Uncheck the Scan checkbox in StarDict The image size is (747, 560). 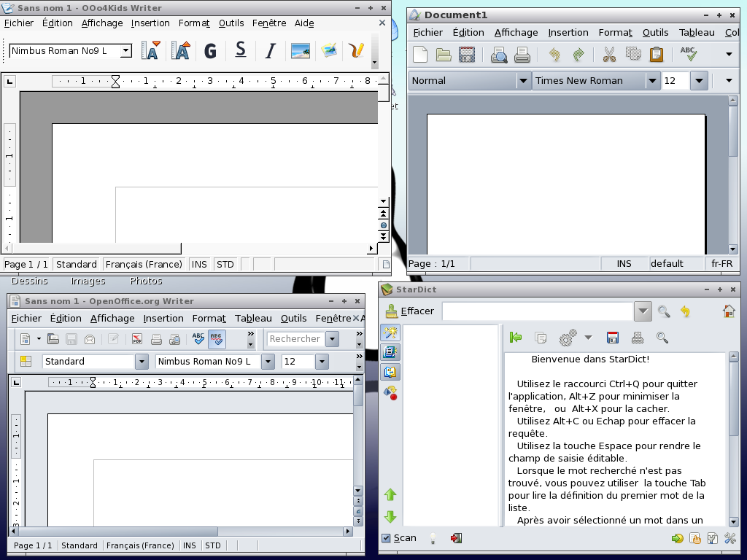(386, 538)
